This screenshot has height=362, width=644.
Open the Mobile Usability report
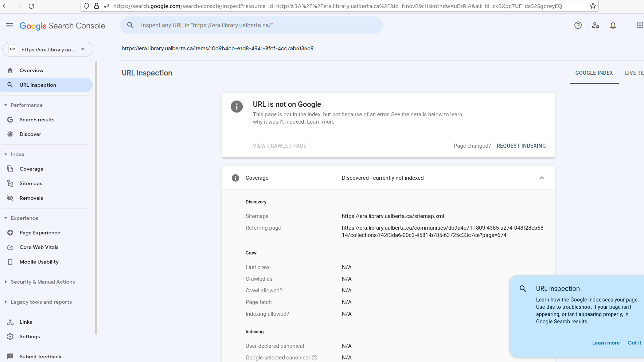[x=39, y=262]
